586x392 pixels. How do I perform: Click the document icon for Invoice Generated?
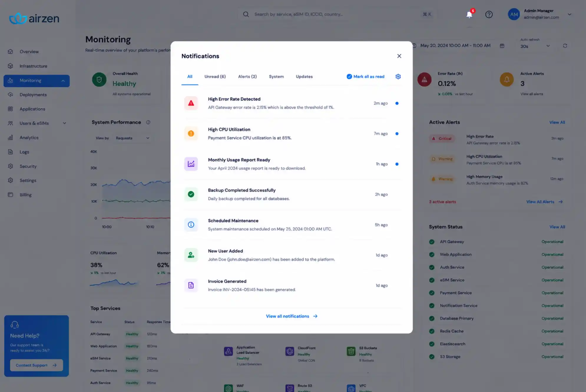tap(191, 285)
